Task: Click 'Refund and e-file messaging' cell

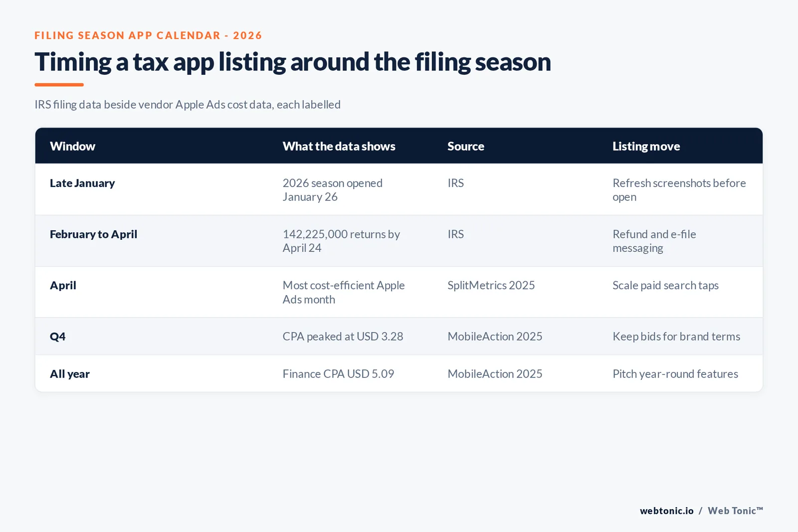Action: (x=654, y=241)
